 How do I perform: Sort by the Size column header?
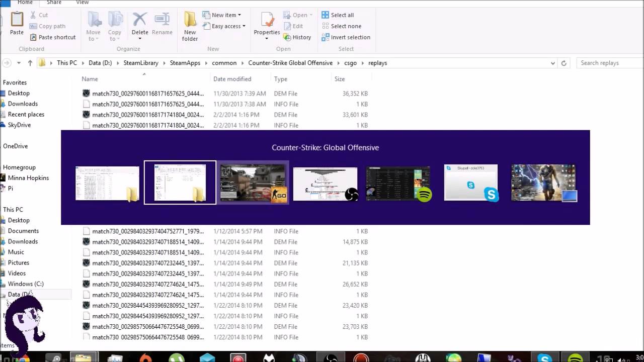pyautogui.click(x=340, y=79)
